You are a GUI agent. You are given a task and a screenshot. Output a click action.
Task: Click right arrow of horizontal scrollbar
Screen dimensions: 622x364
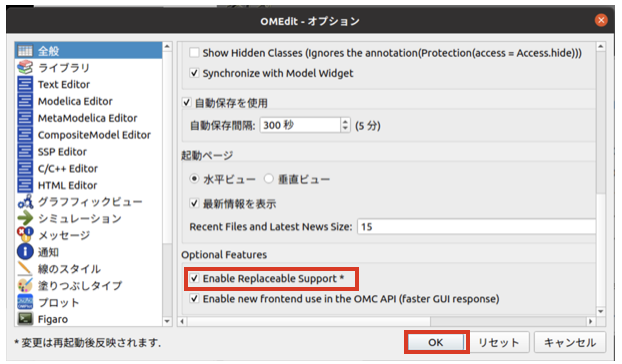click(591, 321)
